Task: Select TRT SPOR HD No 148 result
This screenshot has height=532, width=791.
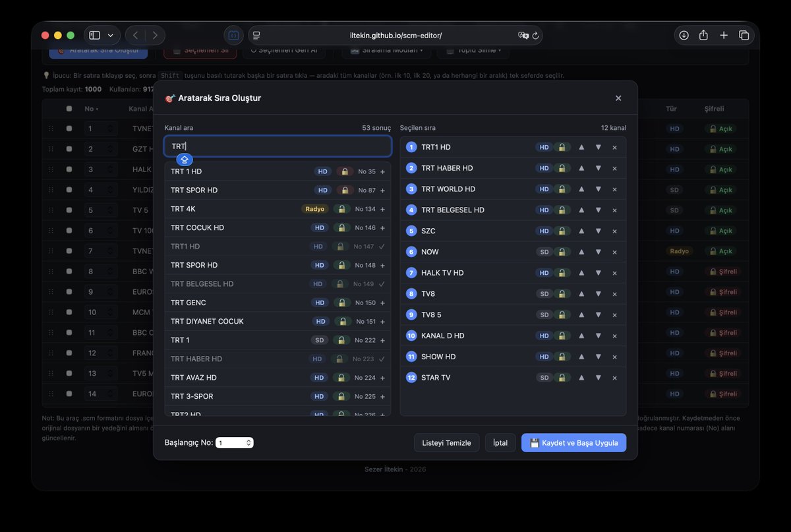Action: point(278,265)
